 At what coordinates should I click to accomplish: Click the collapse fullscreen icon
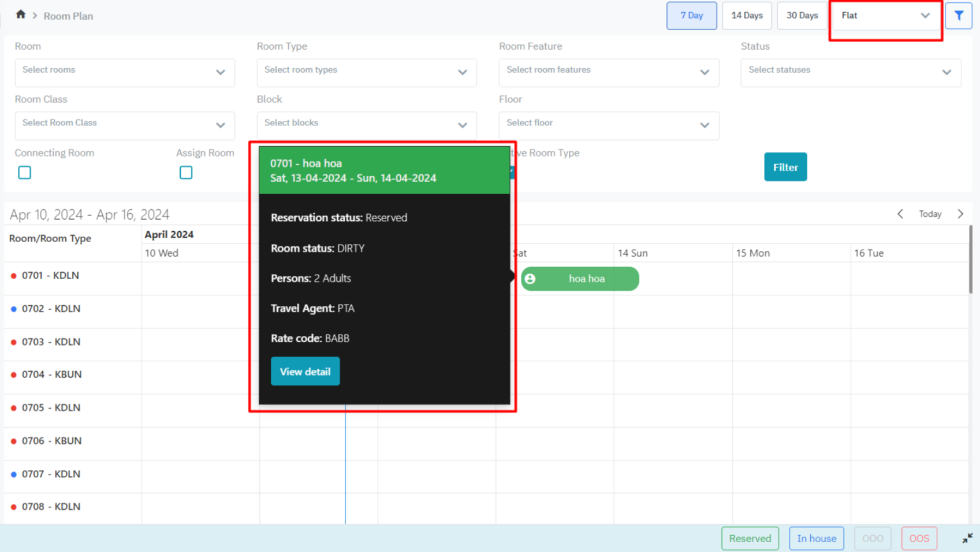(x=967, y=539)
